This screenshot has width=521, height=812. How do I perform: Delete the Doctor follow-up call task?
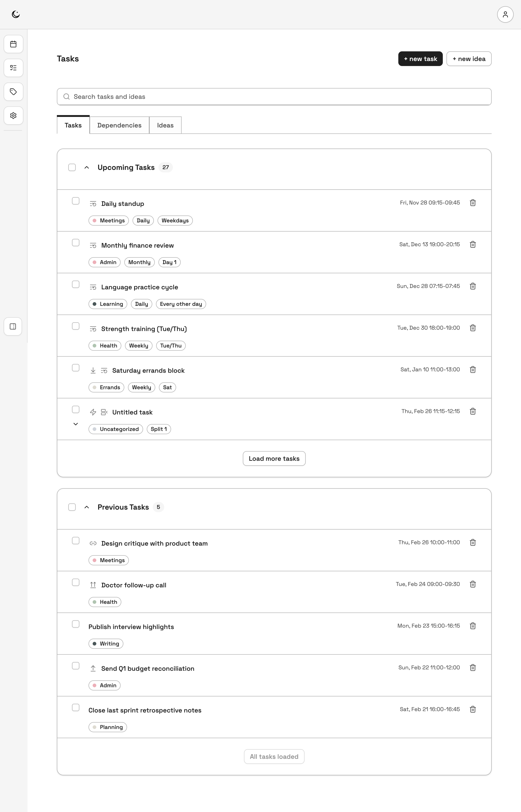[x=473, y=584]
